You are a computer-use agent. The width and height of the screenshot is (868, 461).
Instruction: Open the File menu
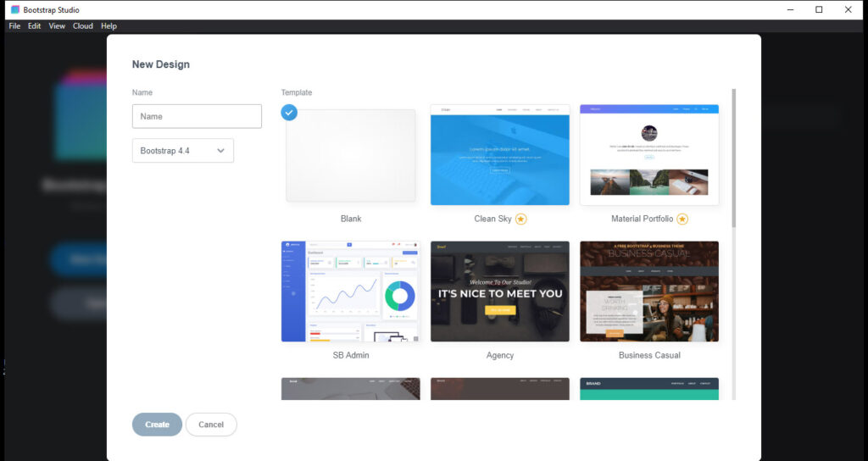[14, 26]
